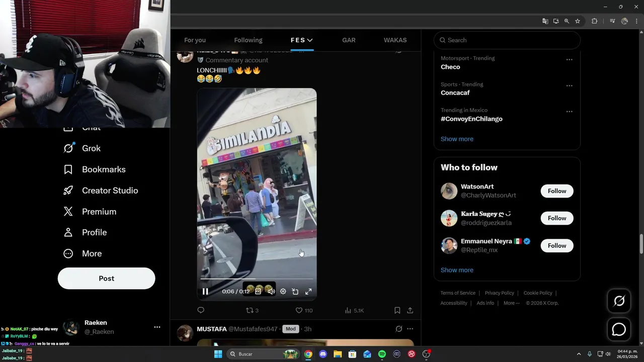Follow Karla Sugey
This screenshot has height=362, width=644.
[x=557, y=218]
